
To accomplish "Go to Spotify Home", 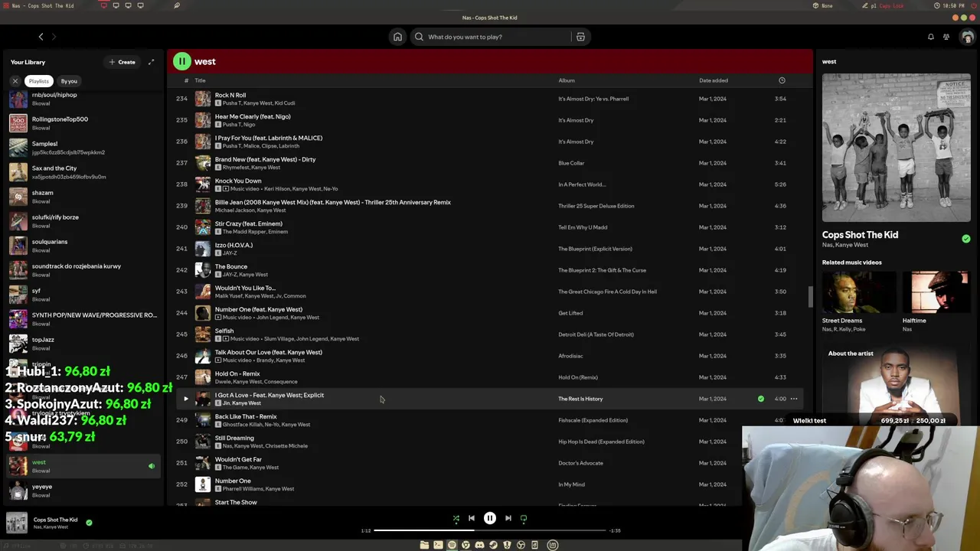I will click(397, 37).
